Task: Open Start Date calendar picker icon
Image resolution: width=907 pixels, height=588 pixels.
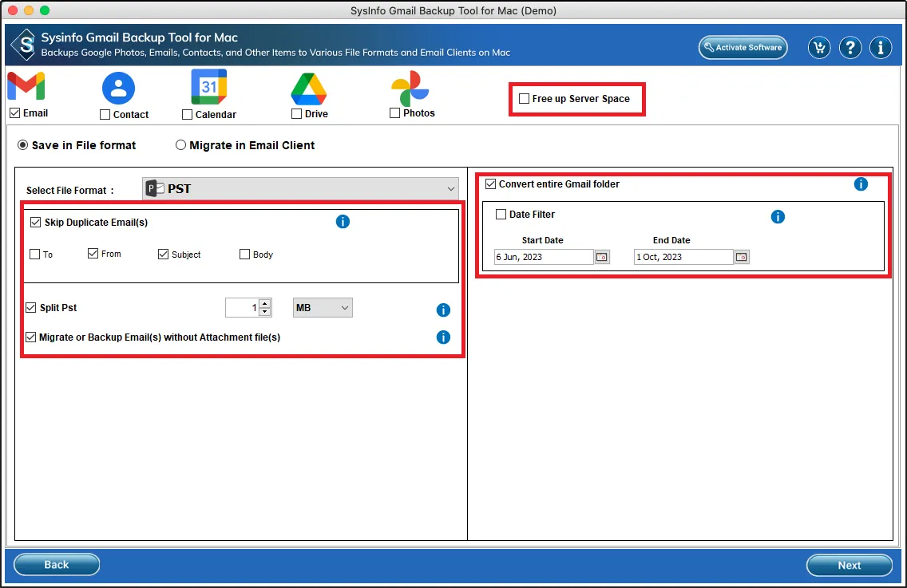Action: tap(602, 257)
